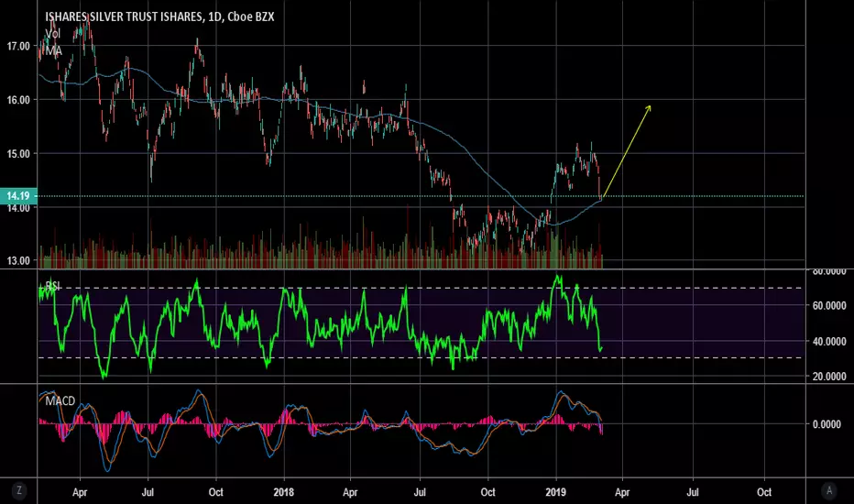
Task: Toggle auto scale with the A button
Action: [829, 490]
